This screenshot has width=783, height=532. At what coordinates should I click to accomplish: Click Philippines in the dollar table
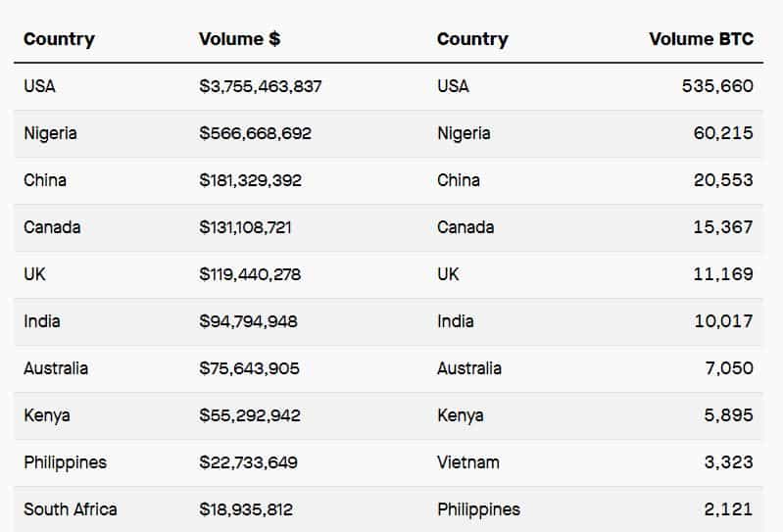click(x=65, y=462)
